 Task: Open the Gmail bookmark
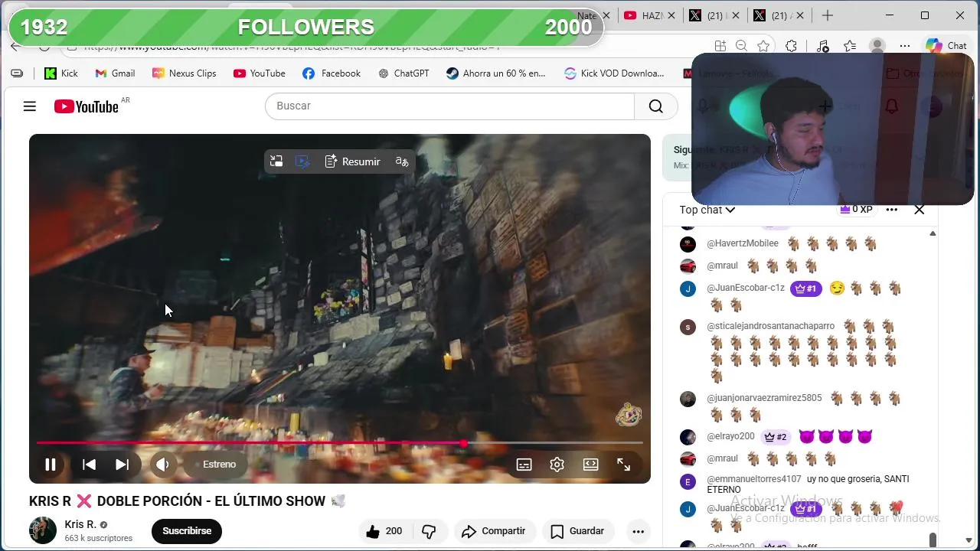(x=115, y=73)
